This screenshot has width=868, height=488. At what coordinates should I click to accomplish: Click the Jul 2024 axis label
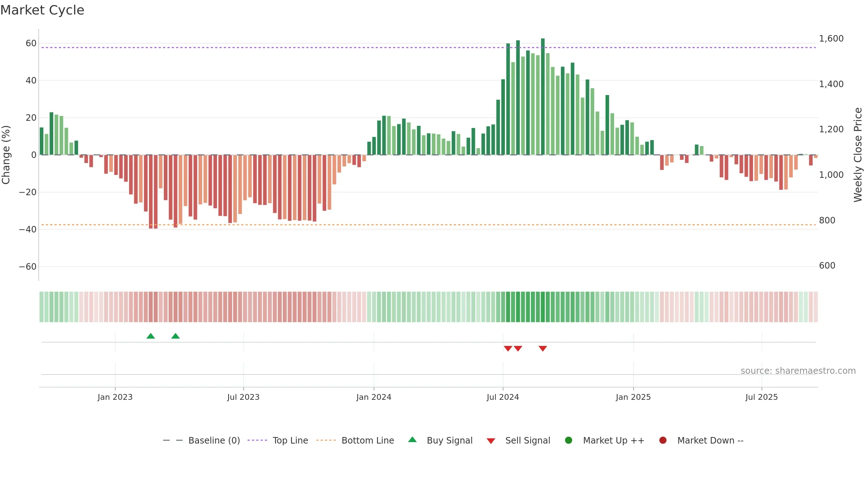(503, 397)
